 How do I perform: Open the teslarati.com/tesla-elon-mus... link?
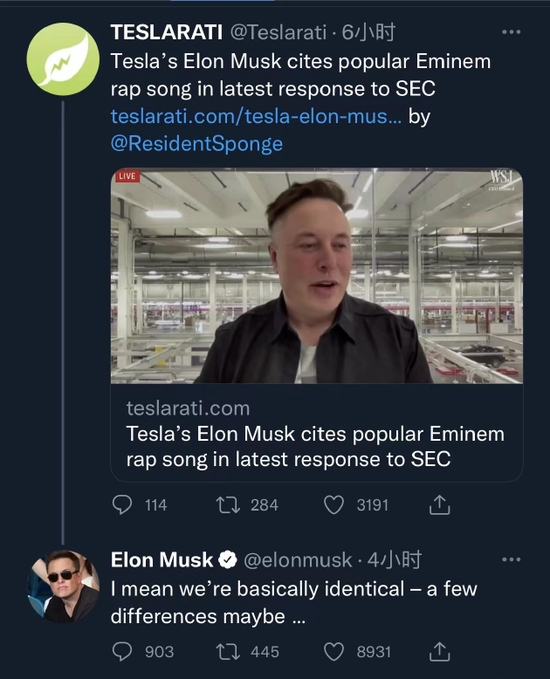point(256,116)
